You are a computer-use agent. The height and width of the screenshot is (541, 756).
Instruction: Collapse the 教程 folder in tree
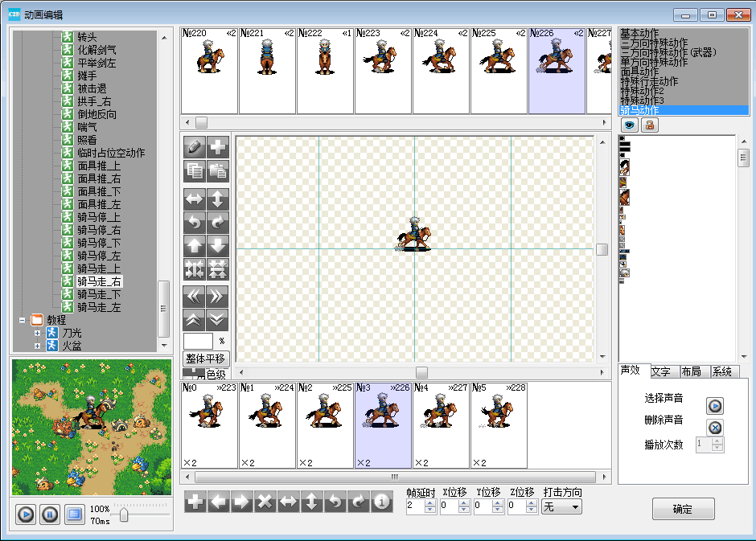click(22, 320)
